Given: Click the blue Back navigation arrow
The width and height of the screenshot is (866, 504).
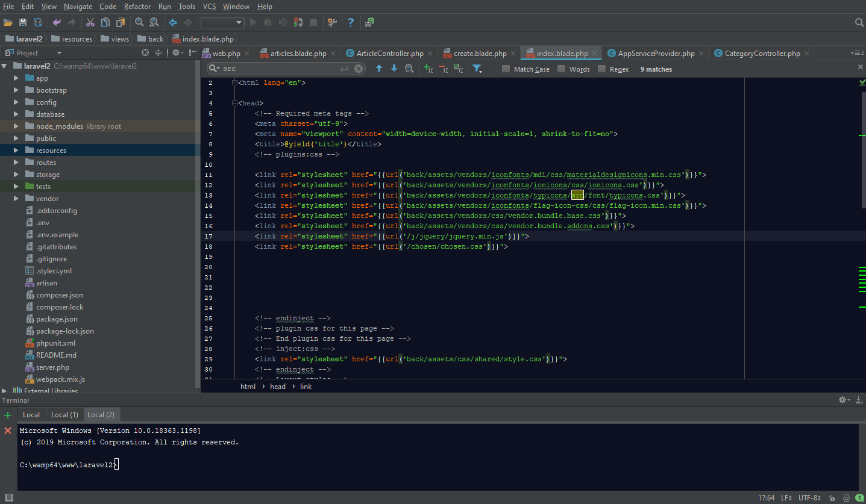Looking at the screenshot, I should [x=173, y=22].
